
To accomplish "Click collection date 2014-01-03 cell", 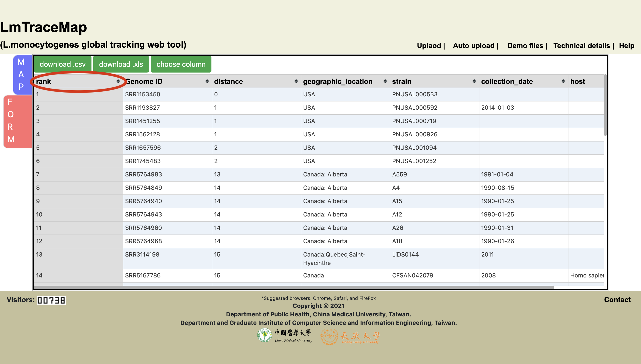I will click(x=523, y=108).
